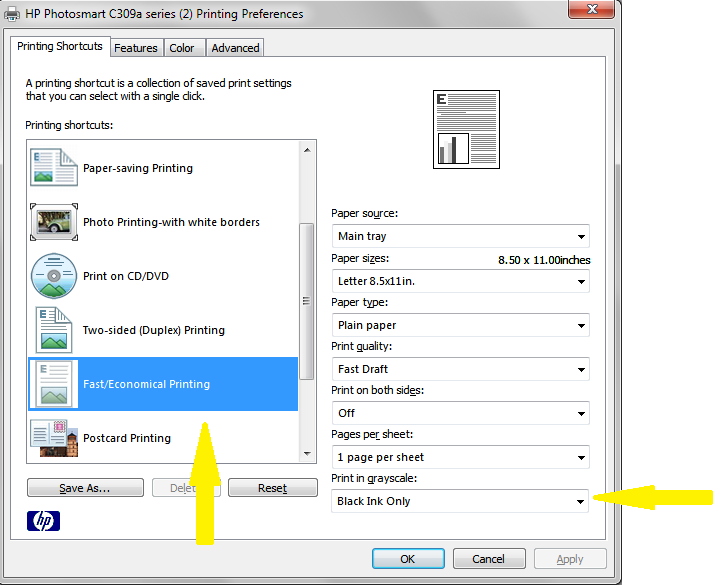Close the Printing Preferences dialog
This screenshot has height=587, width=715.
pyautogui.click(x=592, y=9)
